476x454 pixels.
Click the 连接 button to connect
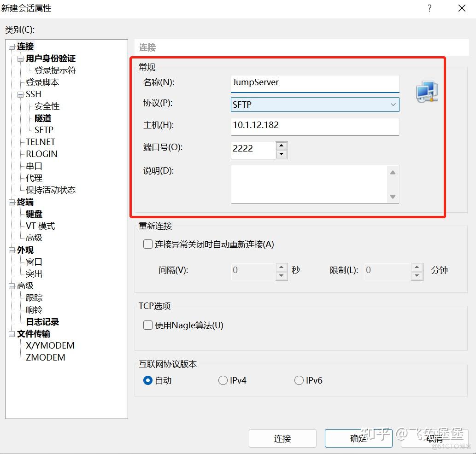(x=282, y=438)
